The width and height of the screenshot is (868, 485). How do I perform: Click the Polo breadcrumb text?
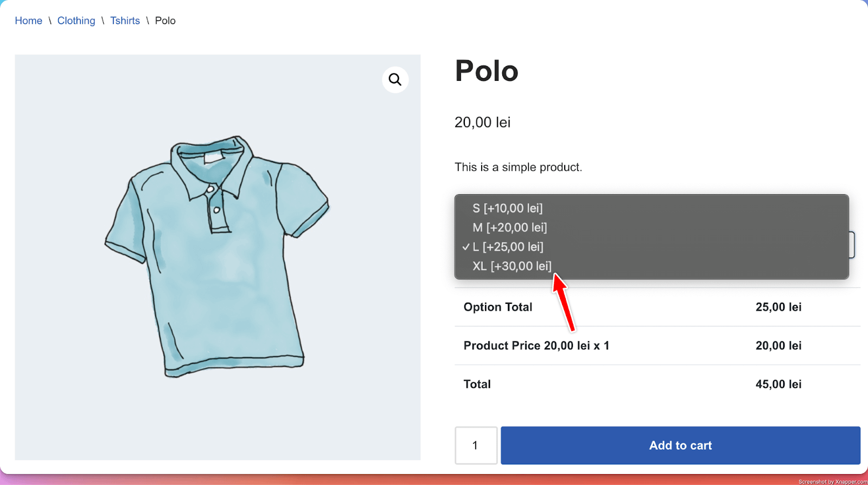click(165, 21)
